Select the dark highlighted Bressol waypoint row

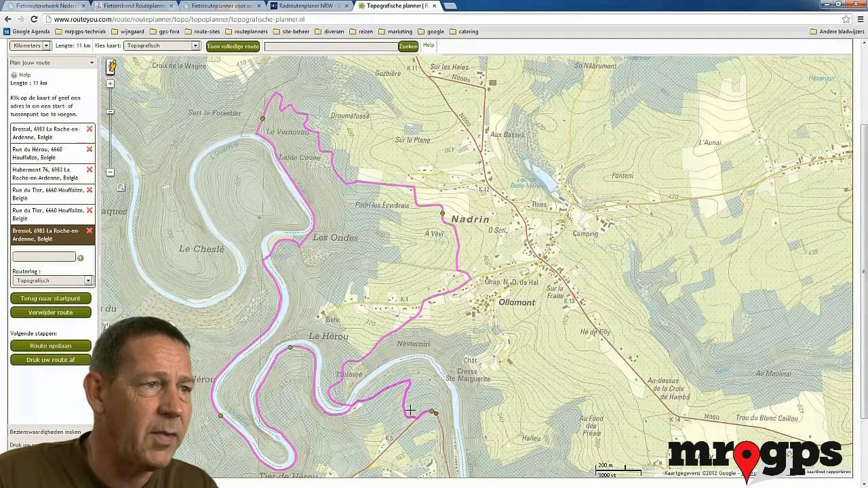52,235
